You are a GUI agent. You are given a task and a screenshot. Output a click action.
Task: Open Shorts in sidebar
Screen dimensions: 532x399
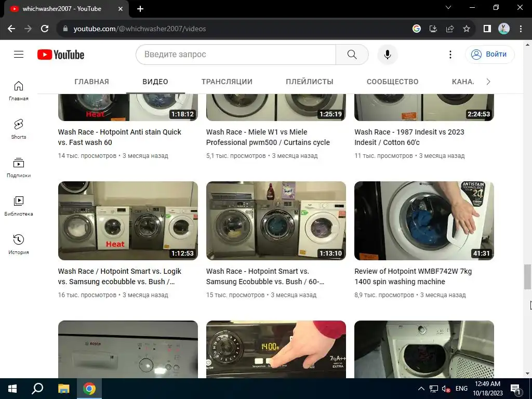(19, 129)
